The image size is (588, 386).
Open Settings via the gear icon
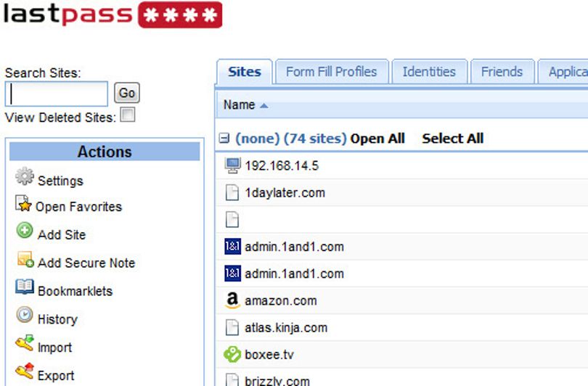pos(25,176)
